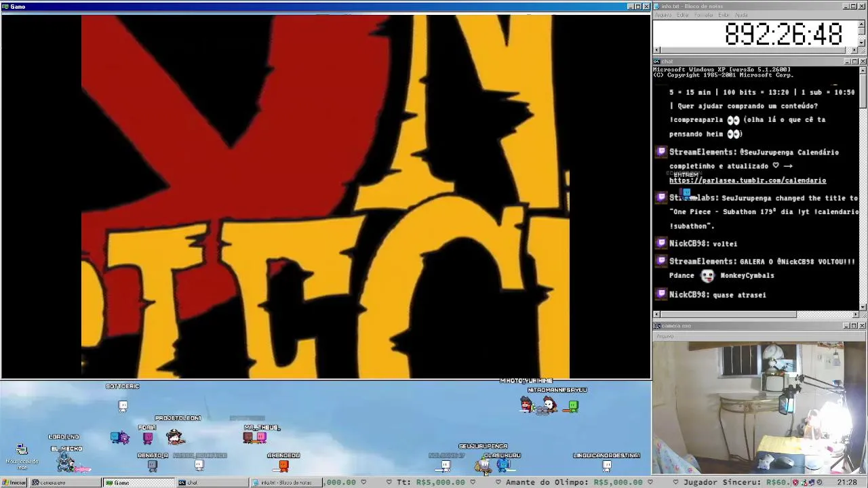Open the Arquivo menu in camera.exe window

tap(665, 336)
